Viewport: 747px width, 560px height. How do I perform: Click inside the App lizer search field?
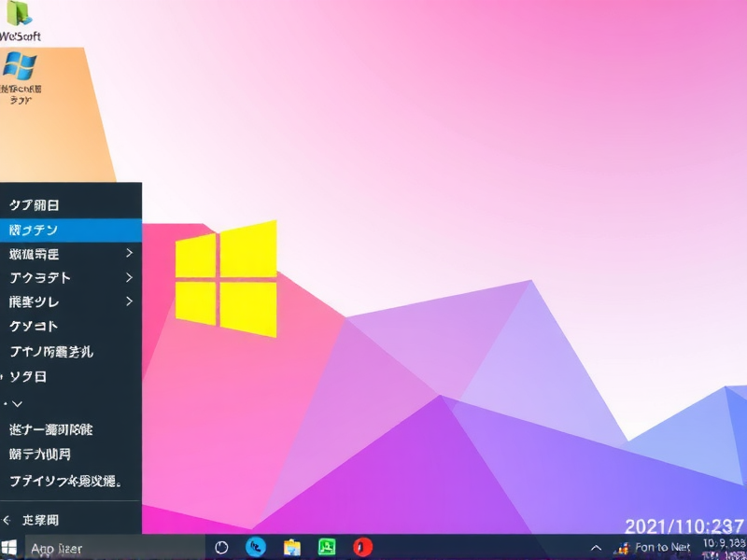point(103,548)
